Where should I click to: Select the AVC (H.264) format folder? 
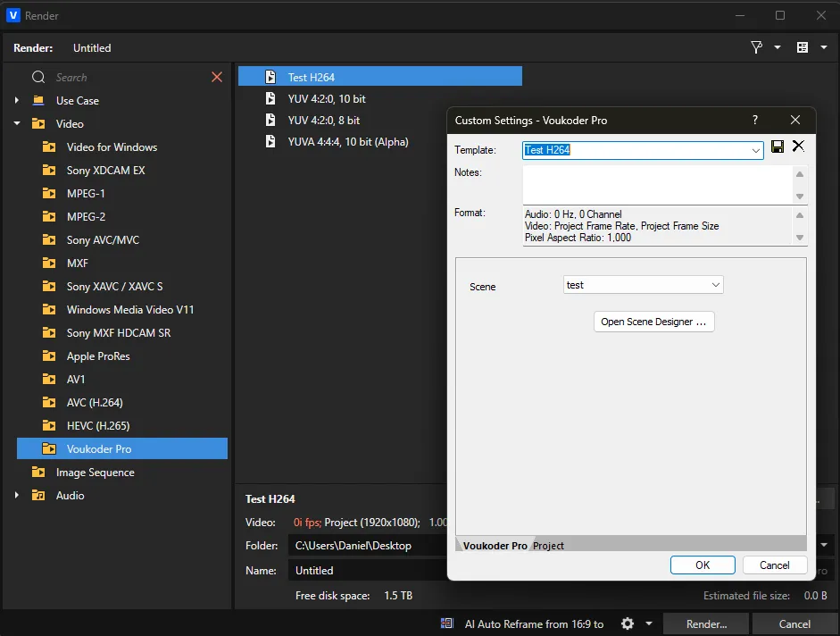tap(95, 403)
